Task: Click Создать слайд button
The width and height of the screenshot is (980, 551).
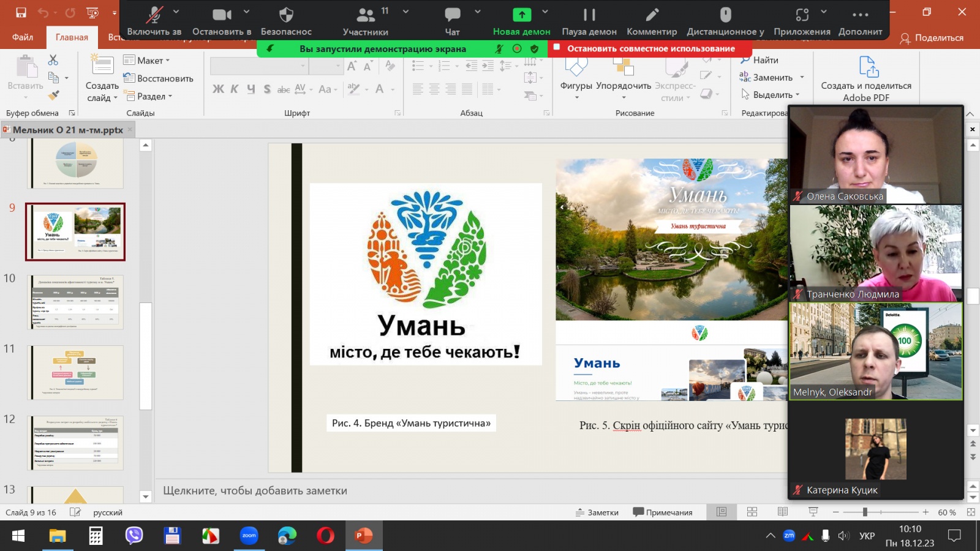Action: click(x=102, y=78)
